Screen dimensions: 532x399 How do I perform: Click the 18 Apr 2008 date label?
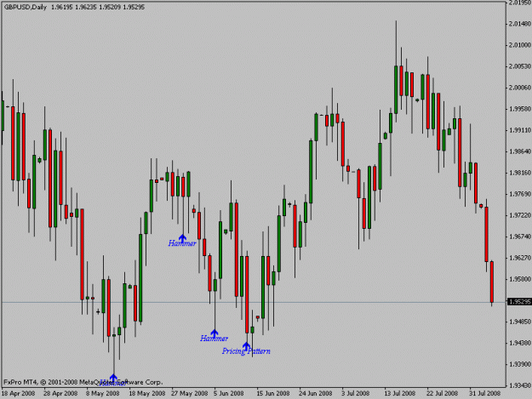tap(19, 393)
